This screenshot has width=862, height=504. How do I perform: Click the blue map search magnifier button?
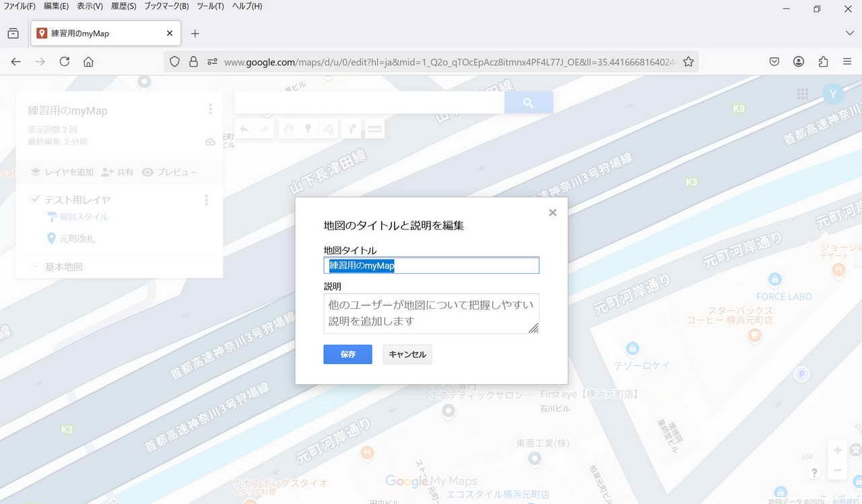pos(529,102)
